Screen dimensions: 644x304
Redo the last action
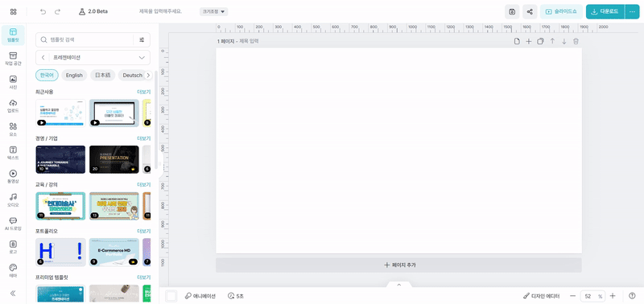pos(57,11)
